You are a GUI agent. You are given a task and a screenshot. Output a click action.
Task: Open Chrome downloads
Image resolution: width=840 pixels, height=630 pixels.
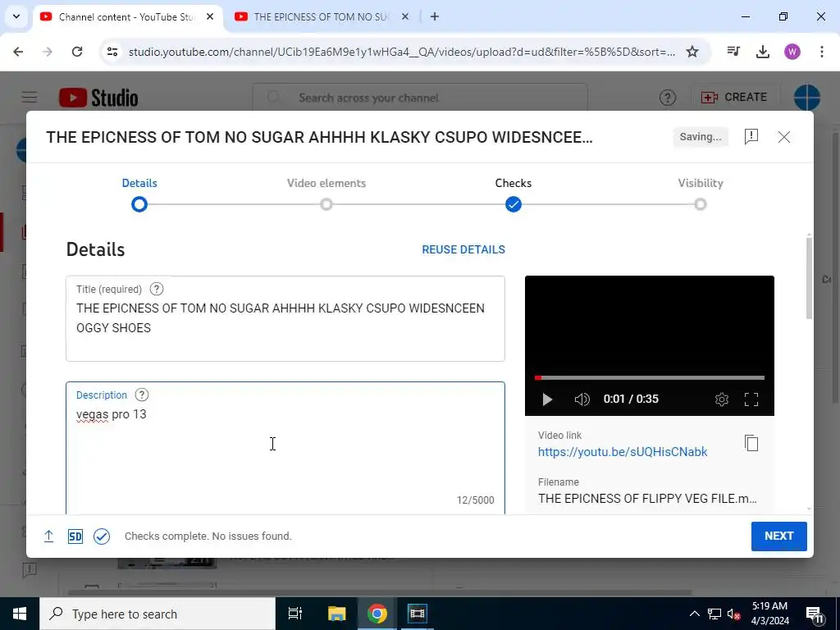pos(762,52)
